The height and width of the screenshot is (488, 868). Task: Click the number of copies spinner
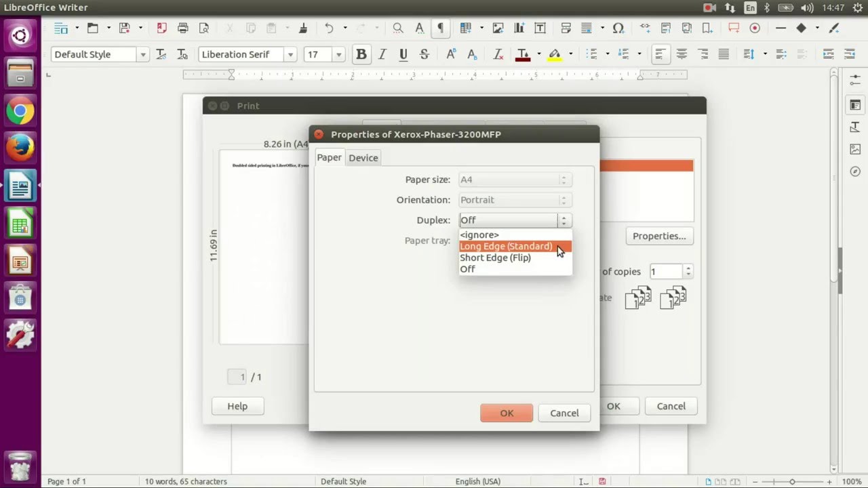click(x=688, y=271)
